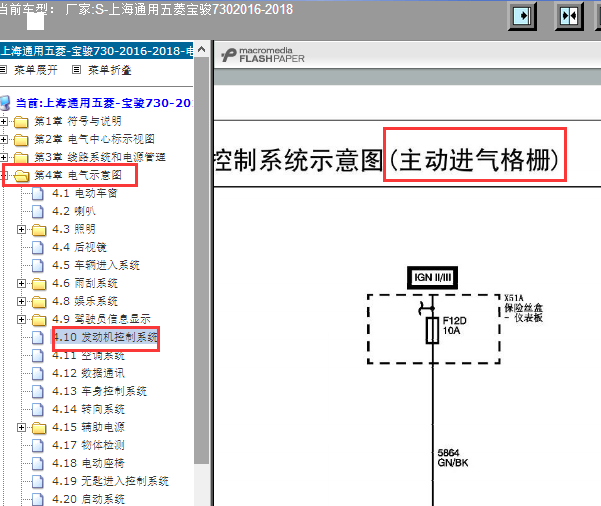
Task: Expand 4.6 雨刮系统 folder
Action: tap(21, 284)
